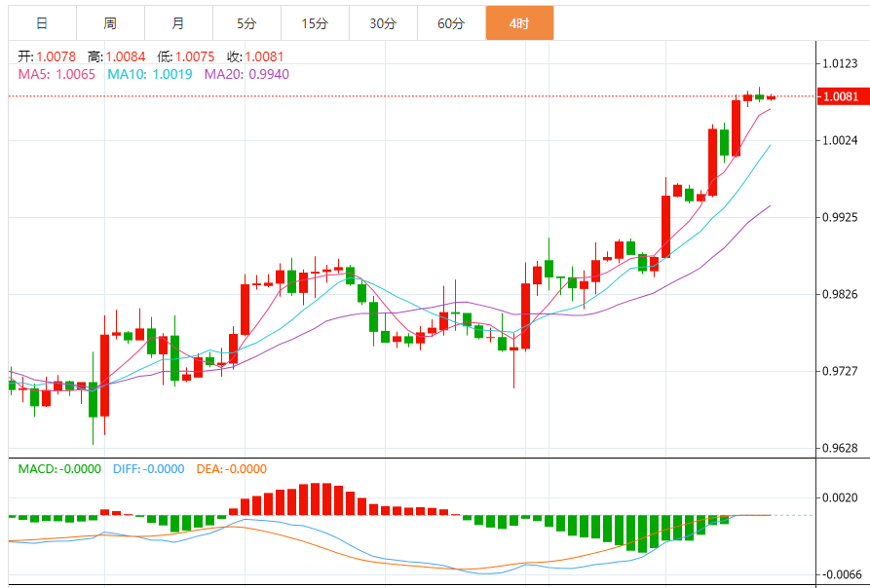This screenshot has height=588, width=870.
Task: Select the active 4时 timeframe tab
Action: (x=520, y=22)
